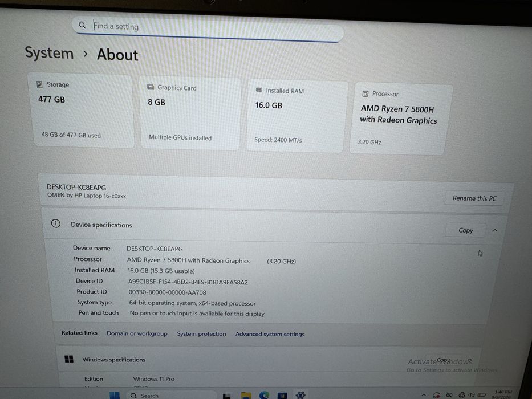Viewport: 532px width, 399px height.
Task: Open the Storage card showing 477 GB
Action: point(83,110)
